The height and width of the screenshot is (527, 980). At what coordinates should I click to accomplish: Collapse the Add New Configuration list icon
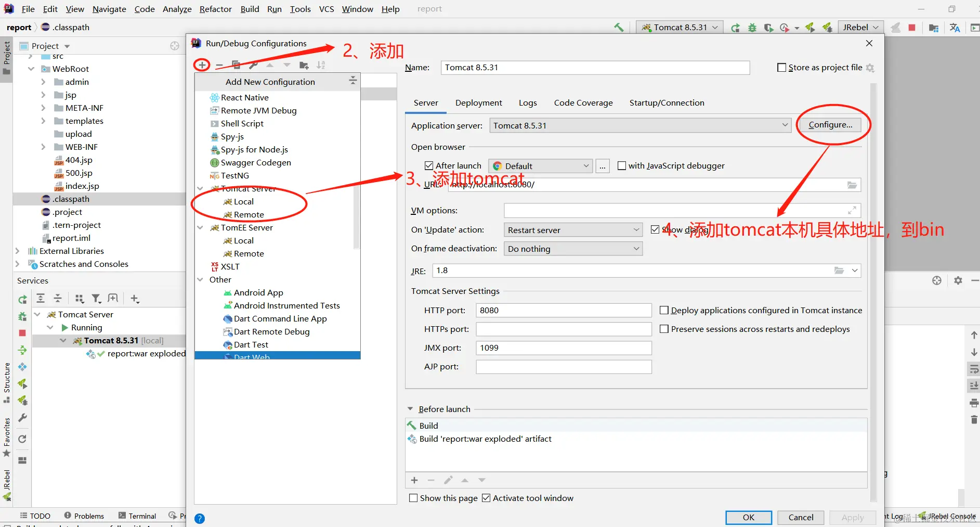(352, 80)
